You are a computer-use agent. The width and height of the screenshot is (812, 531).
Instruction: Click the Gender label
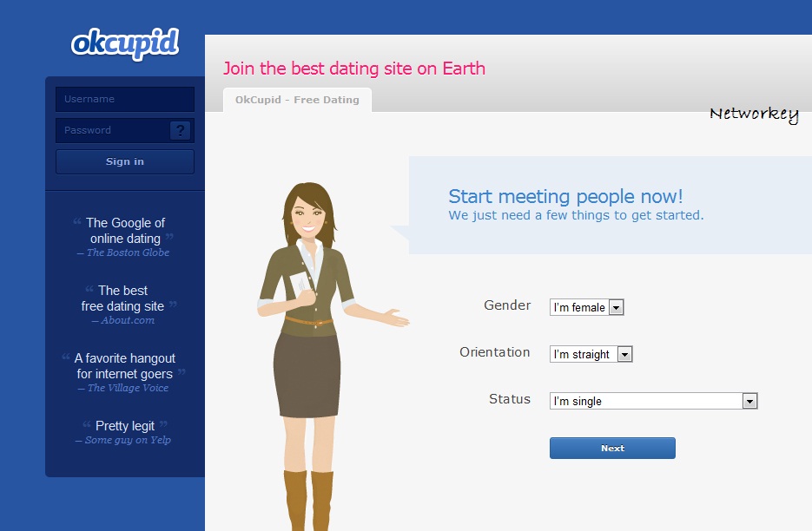507,305
